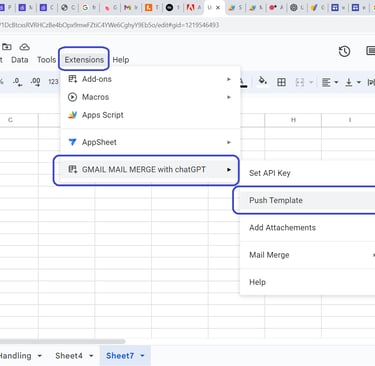Switch to the Google browser tab
The width and height of the screenshot is (375, 366).
pyautogui.click(x=89, y=7)
